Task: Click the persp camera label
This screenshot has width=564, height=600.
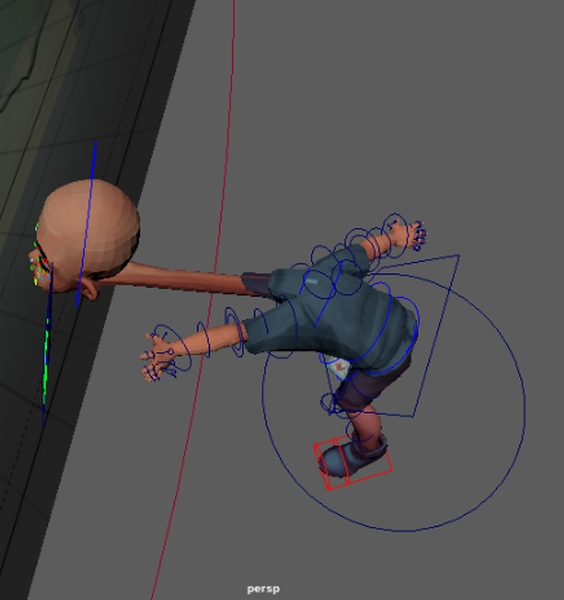Action: [263, 589]
